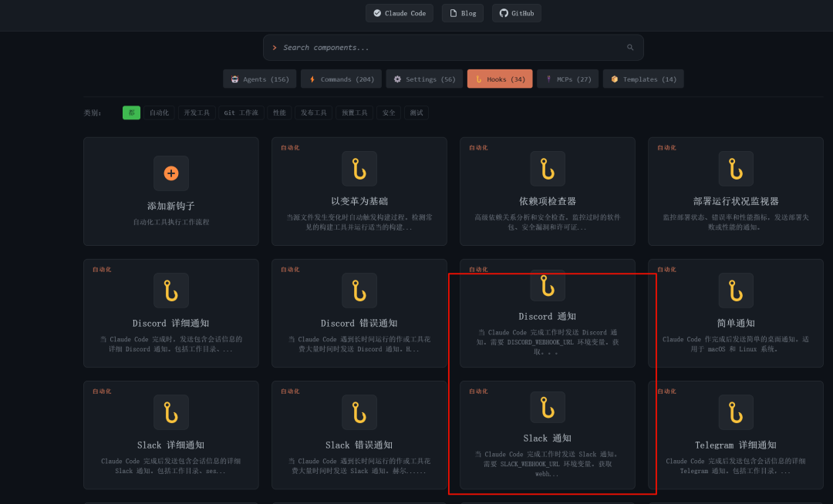Image resolution: width=833 pixels, height=504 pixels.
Task: Click the plug icon on MCPs tab
Action: tap(549, 79)
